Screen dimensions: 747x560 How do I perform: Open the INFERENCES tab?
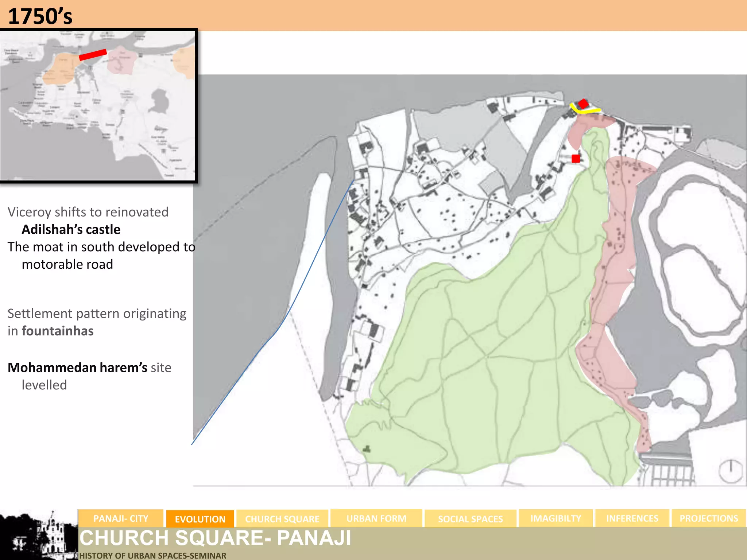pos(632,518)
